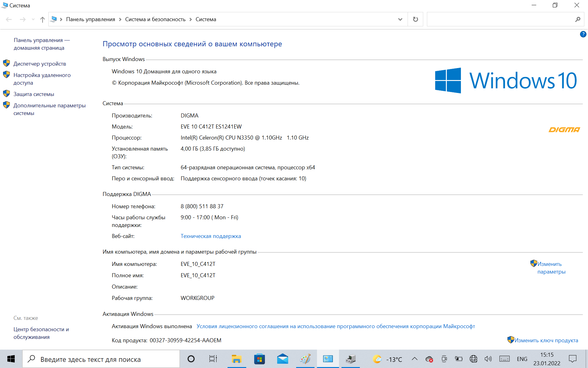This screenshot has height=368, width=588.
Task: Open Task View from the taskbar
Action: point(213,359)
